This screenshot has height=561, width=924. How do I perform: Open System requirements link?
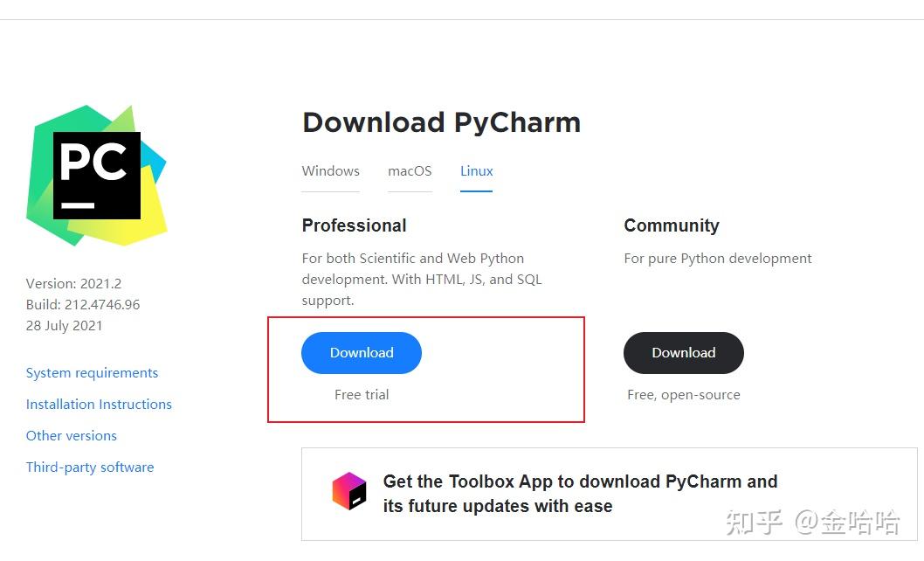click(92, 372)
